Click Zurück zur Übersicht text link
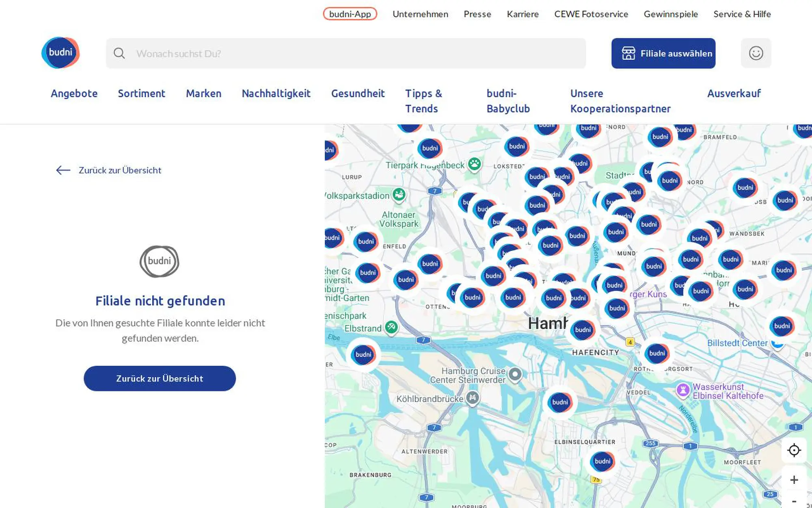 point(120,170)
